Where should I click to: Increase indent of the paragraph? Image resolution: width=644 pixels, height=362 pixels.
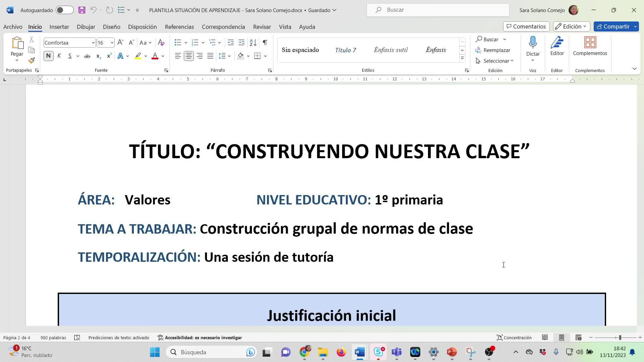[x=241, y=43]
